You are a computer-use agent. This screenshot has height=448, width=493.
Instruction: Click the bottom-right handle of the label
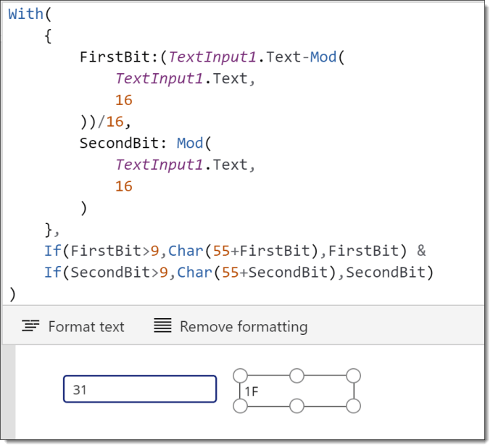pyautogui.click(x=353, y=406)
